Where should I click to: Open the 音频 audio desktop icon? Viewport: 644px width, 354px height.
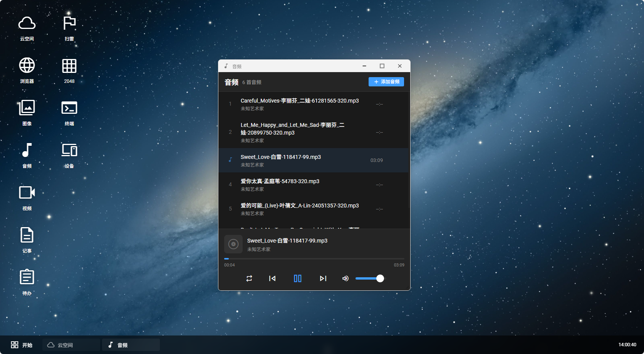click(27, 156)
